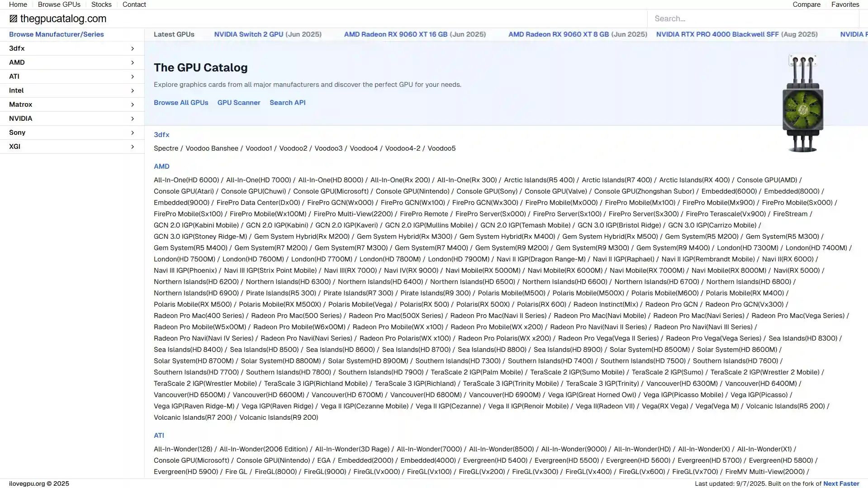Click the Sony row arrow icon
868x488 pixels.
pos(132,133)
